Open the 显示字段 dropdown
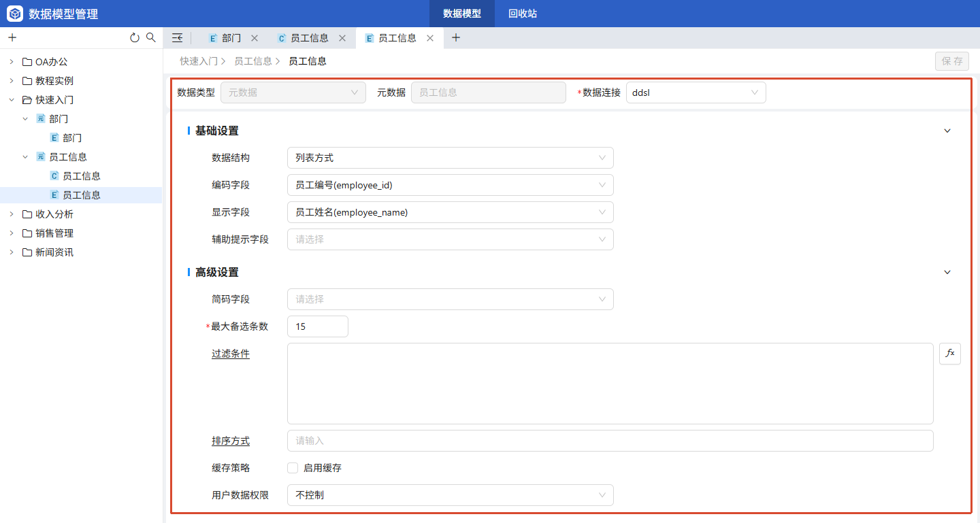Screen dimensions: 980x523 click(x=450, y=212)
